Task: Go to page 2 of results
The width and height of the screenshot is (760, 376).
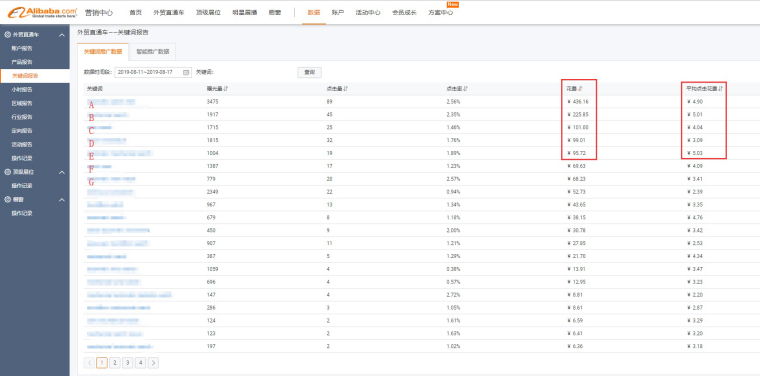Action: pos(115,362)
